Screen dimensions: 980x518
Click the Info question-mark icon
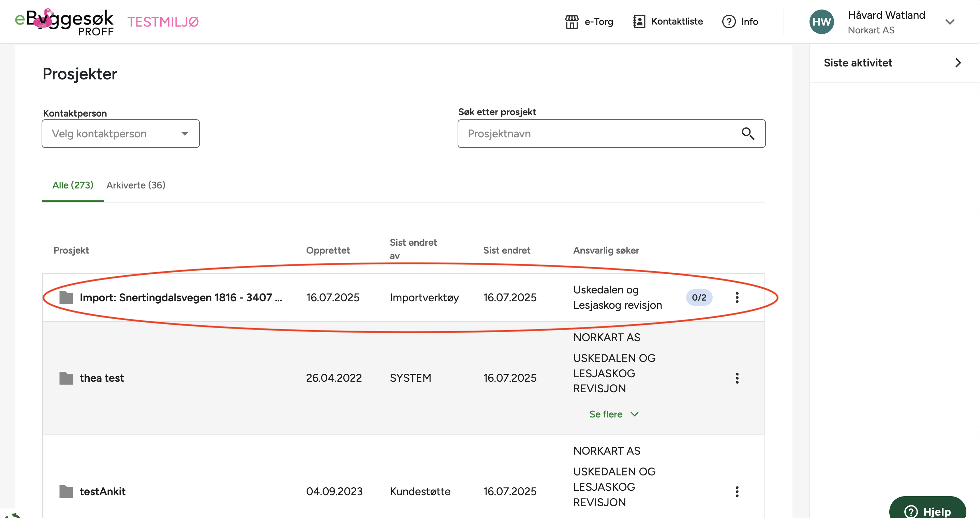pyautogui.click(x=729, y=22)
